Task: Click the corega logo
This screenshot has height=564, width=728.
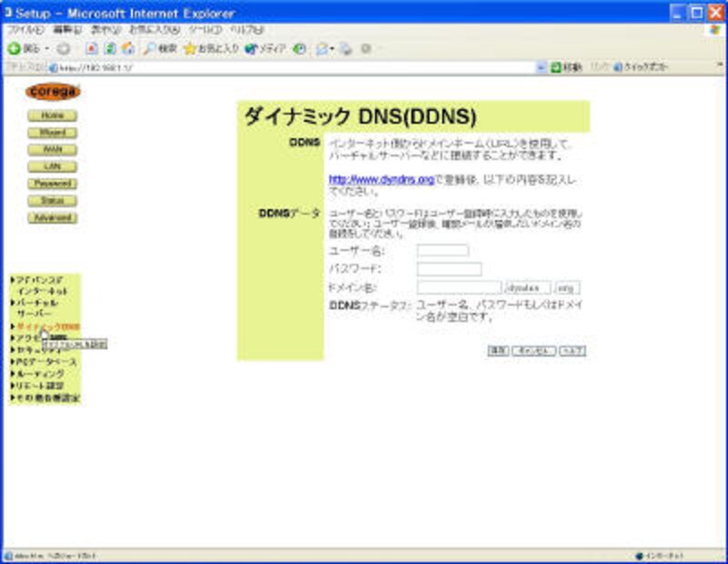Action: click(53, 92)
